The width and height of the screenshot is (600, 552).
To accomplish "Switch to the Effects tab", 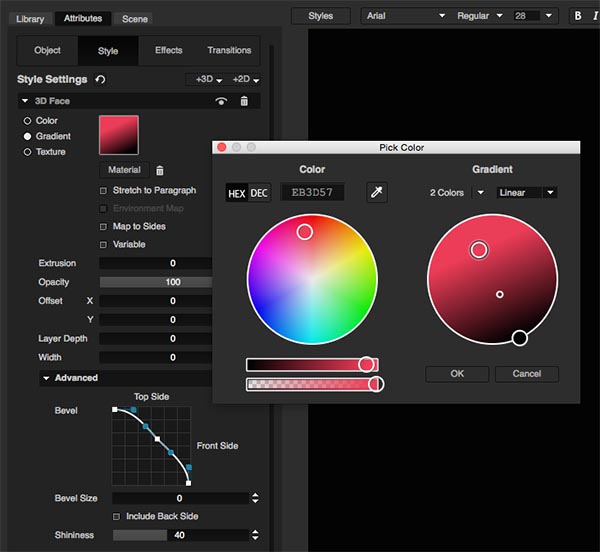I will tap(168, 50).
